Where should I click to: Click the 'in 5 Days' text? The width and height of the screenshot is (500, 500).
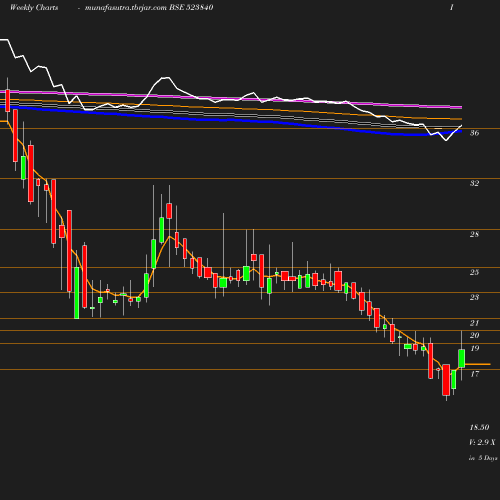click(483, 458)
